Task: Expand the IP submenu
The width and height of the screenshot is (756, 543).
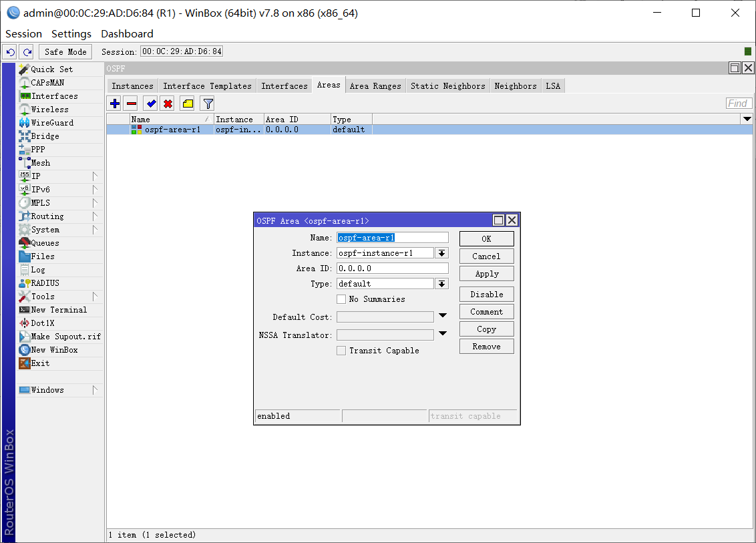Action: coord(60,176)
